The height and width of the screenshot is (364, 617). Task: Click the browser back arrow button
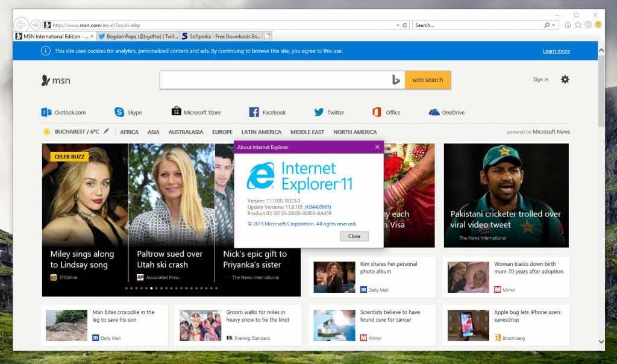click(22, 25)
